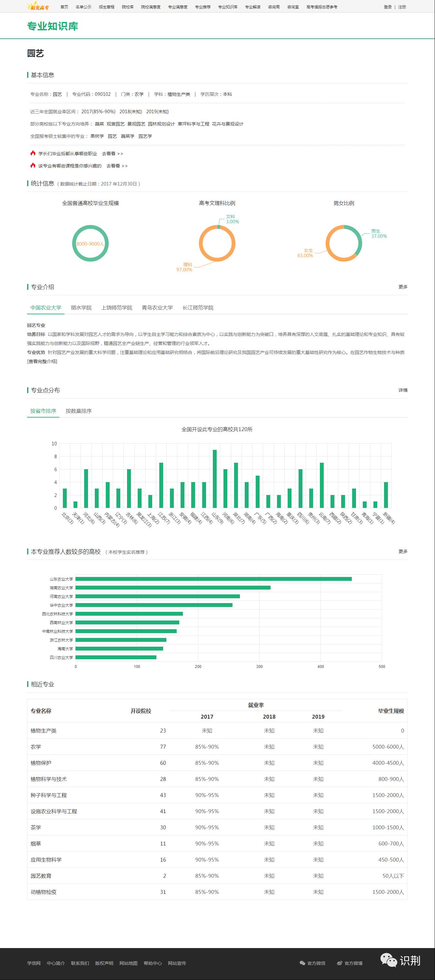Click the 湖南农业大学 bar in the recommendation chart
Viewport: 435px width, 980px height.
173,587
